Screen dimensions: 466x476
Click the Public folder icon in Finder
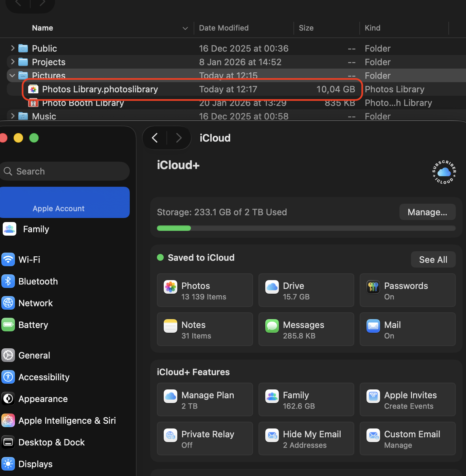coord(23,49)
